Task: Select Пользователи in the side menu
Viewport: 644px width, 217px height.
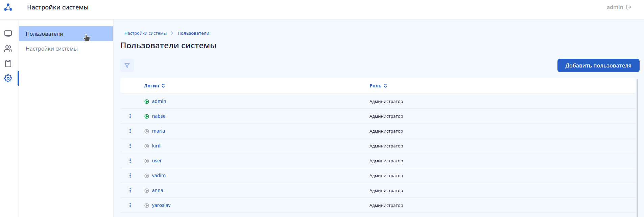Action: tap(45, 34)
